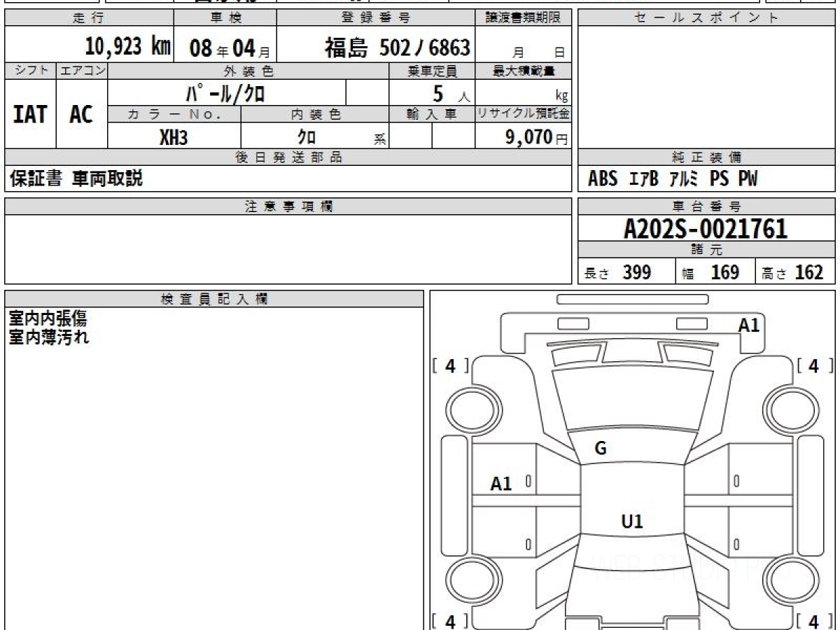Image resolution: width=840 pixels, height=630 pixels.
Task: Select the color code XH3
Action: 174,137
